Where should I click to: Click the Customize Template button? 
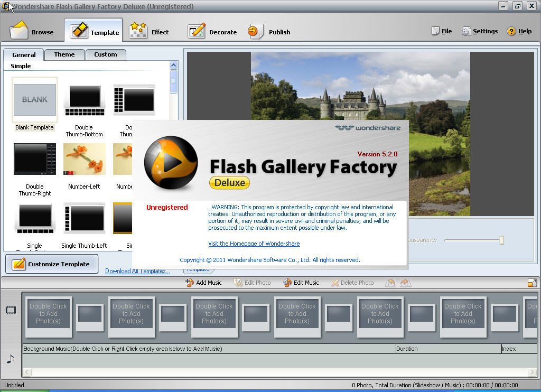click(51, 264)
